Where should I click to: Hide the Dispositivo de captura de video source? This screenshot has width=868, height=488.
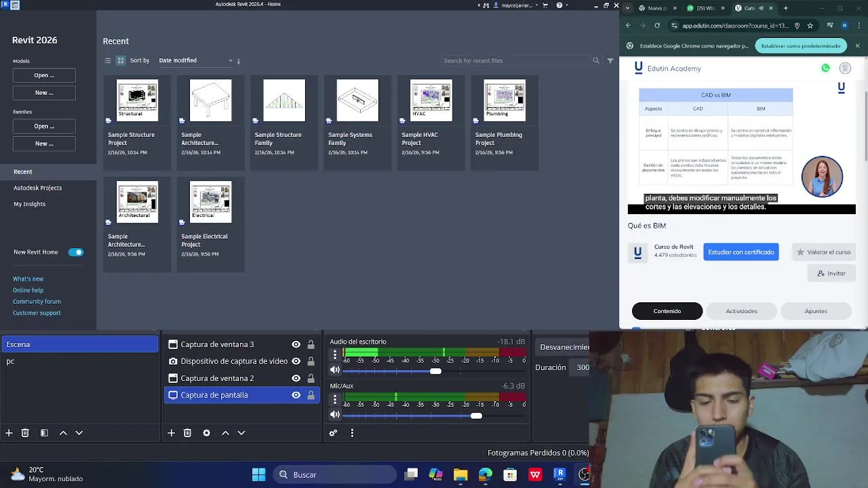tap(296, 361)
